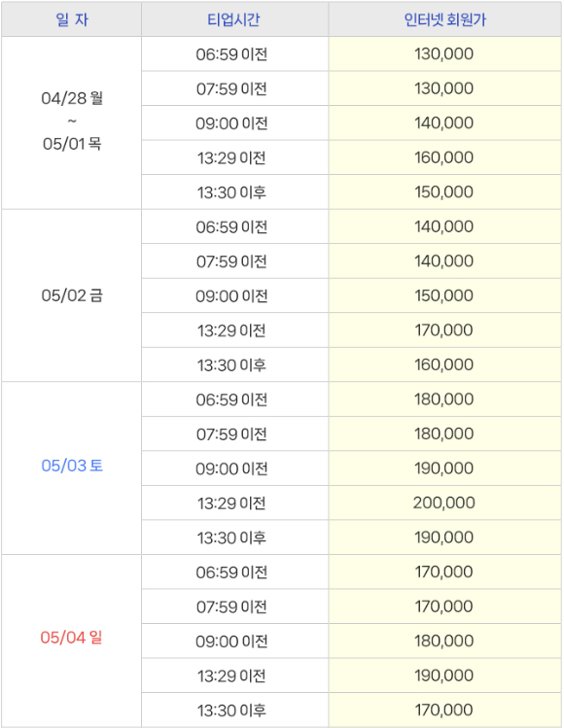564x728 pixels.
Task: Click 06:59 이전 time in 05/03 토 group
Action: pos(231,399)
